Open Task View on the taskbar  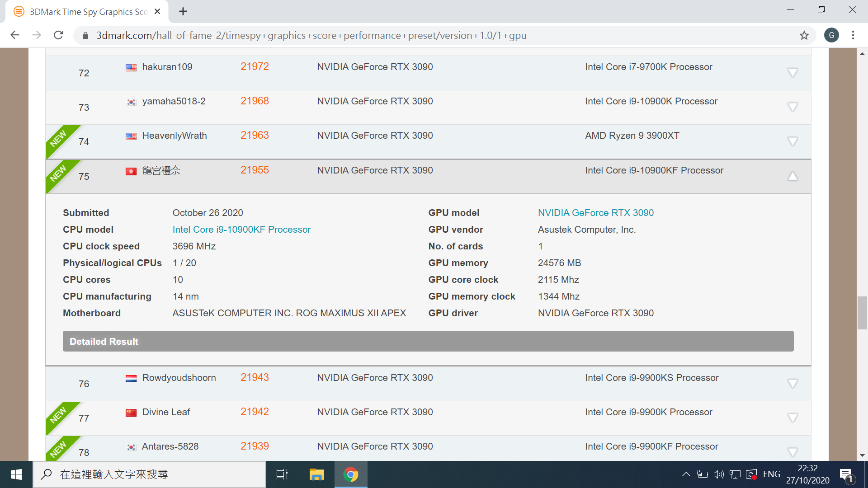click(282, 474)
